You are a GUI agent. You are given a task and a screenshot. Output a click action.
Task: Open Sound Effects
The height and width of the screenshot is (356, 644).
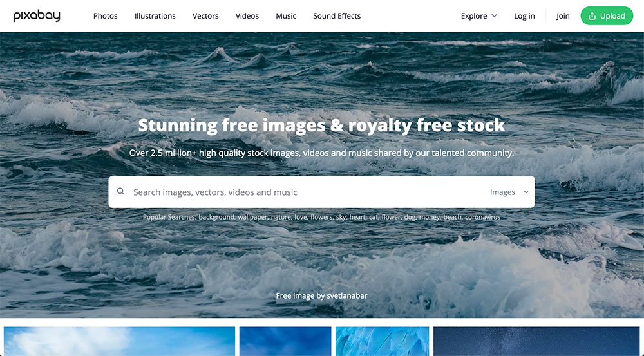tap(337, 16)
